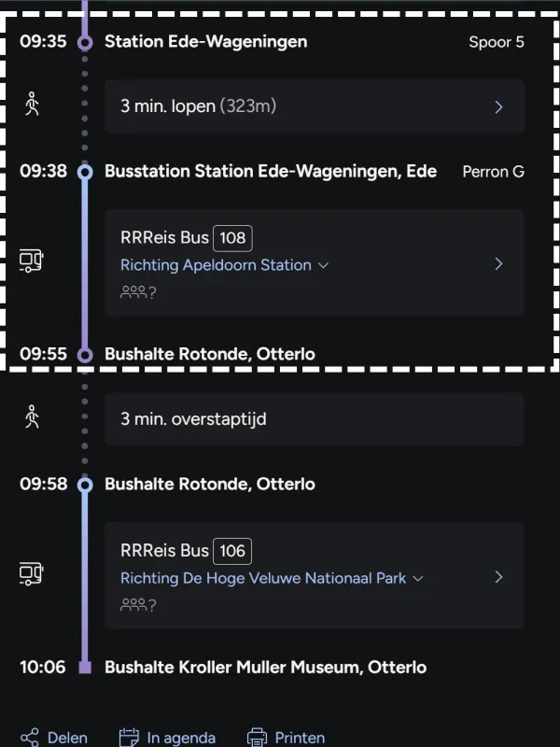Click the printer icon next to Printen
The width and height of the screenshot is (560, 747).
pyautogui.click(x=257, y=738)
